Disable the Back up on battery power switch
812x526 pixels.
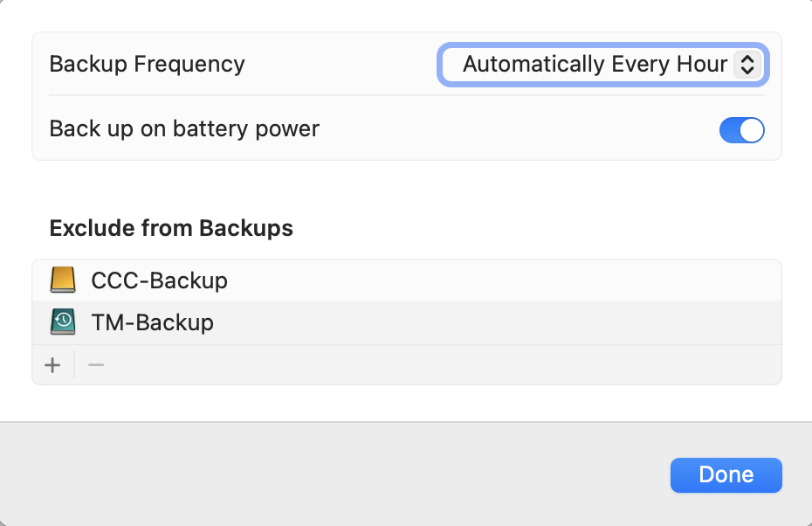click(741, 130)
